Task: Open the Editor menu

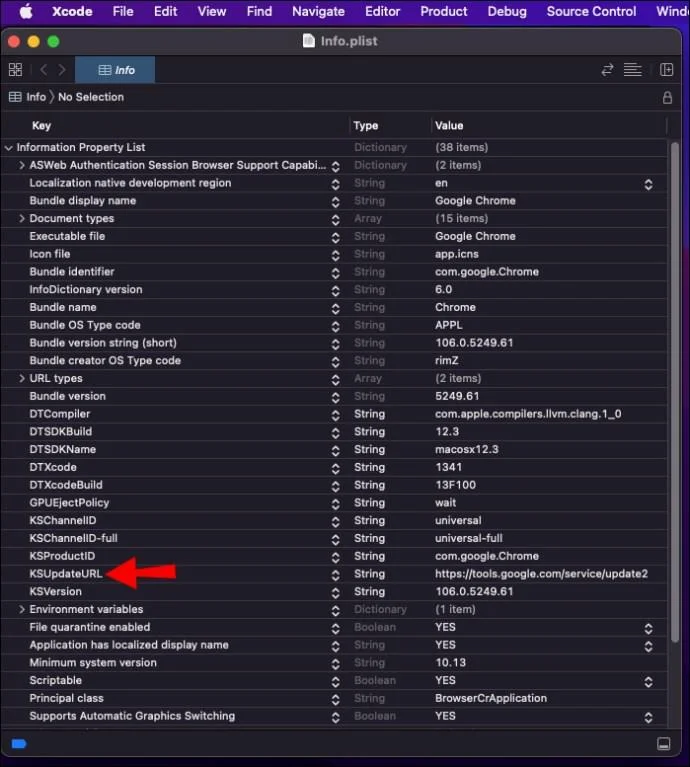Action: pyautogui.click(x=382, y=11)
